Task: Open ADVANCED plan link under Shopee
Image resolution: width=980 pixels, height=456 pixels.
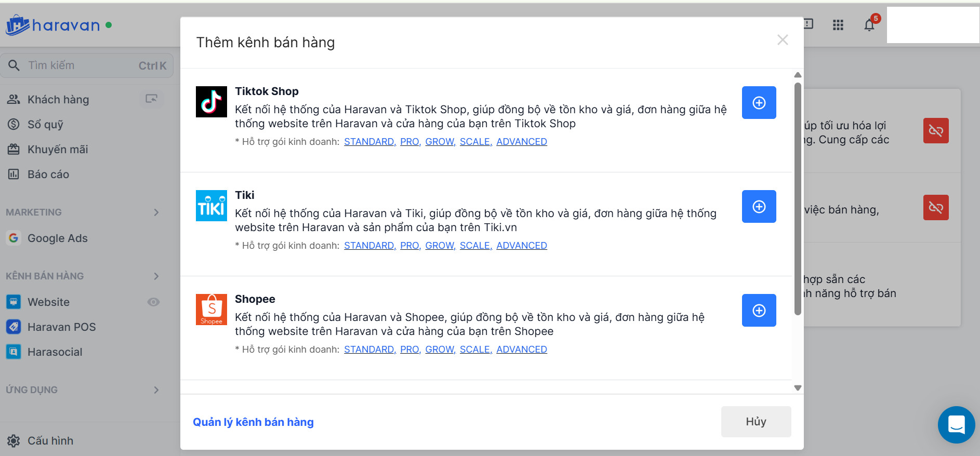Action: pyautogui.click(x=522, y=350)
